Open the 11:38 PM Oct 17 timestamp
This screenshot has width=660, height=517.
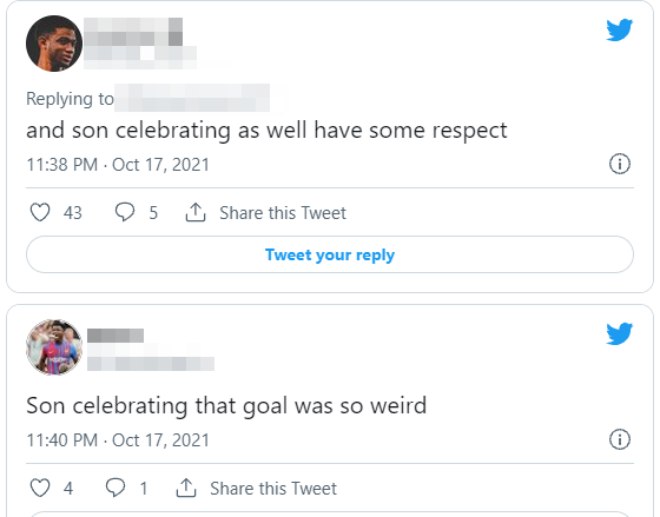point(118,164)
